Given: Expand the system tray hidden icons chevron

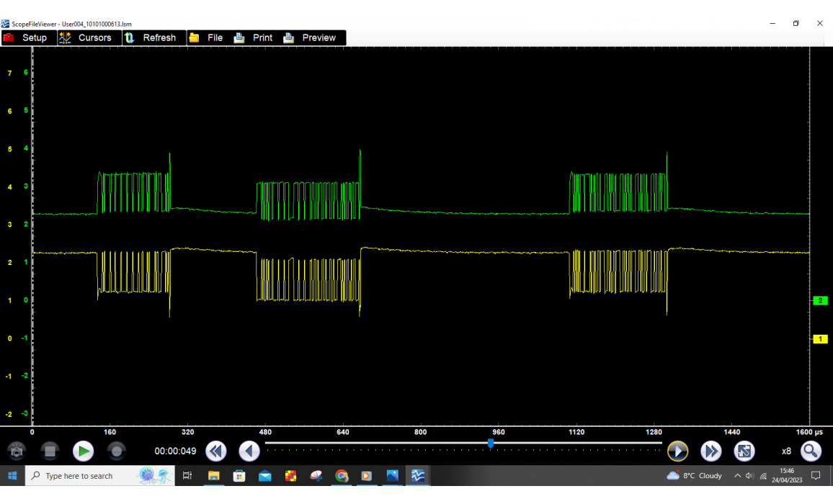Looking at the screenshot, I should point(737,476).
